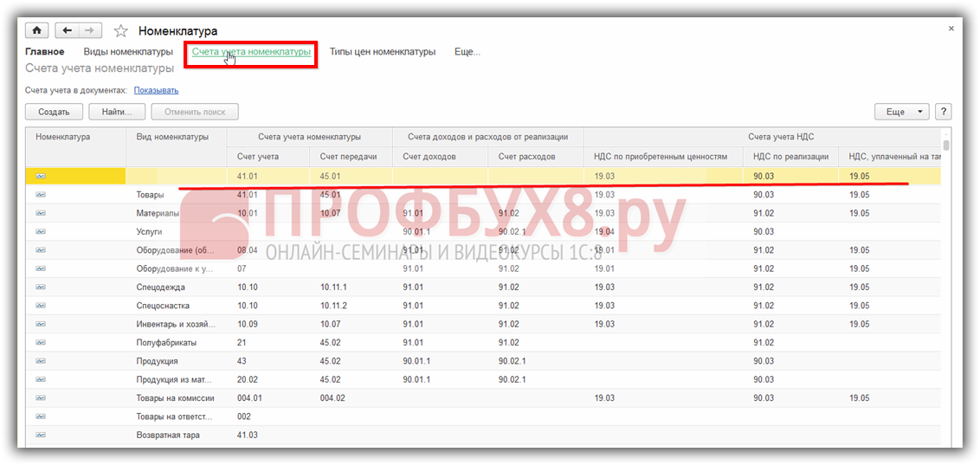Screen dimensions: 980x465
Task: Click row icon for Товары на ответст...
Action: pyautogui.click(x=41, y=417)
